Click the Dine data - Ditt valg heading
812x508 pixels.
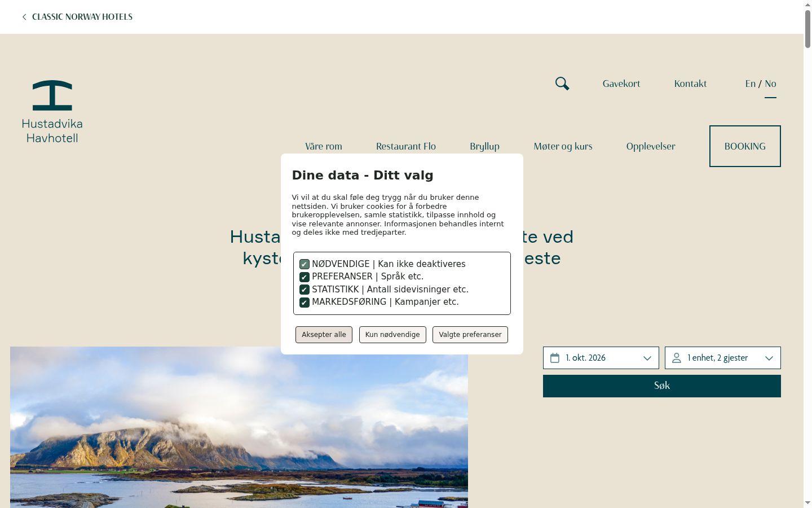point(363,175)
